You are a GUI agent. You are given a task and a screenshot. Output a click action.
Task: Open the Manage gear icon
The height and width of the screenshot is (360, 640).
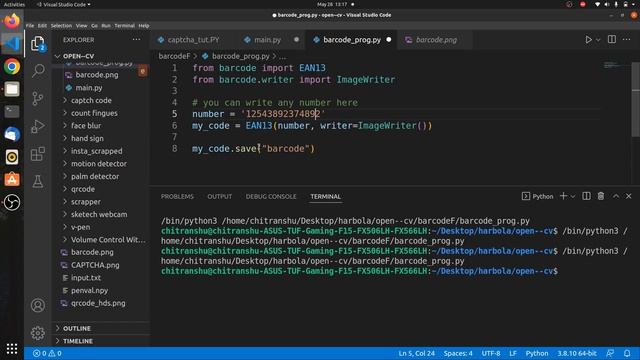38,333
